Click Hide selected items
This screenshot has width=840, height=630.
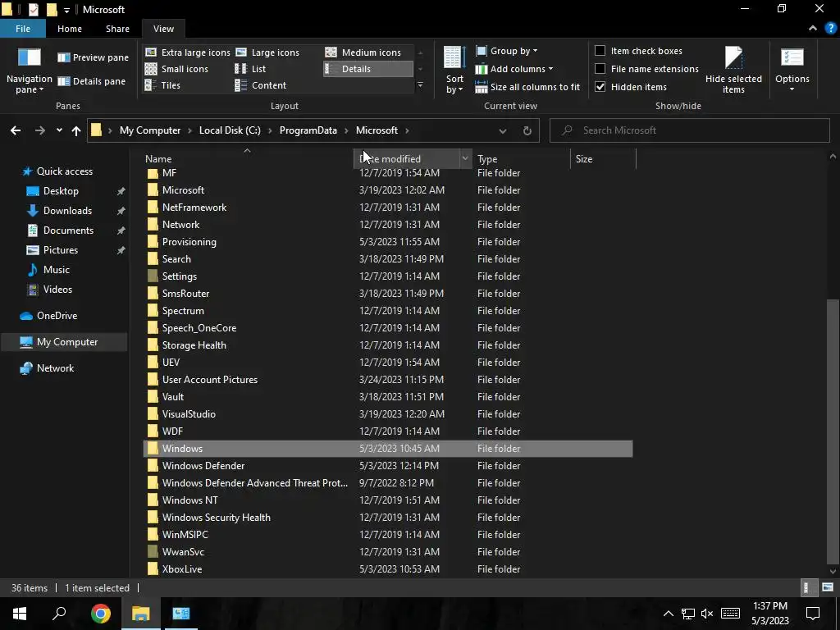(x=733, y=71)
